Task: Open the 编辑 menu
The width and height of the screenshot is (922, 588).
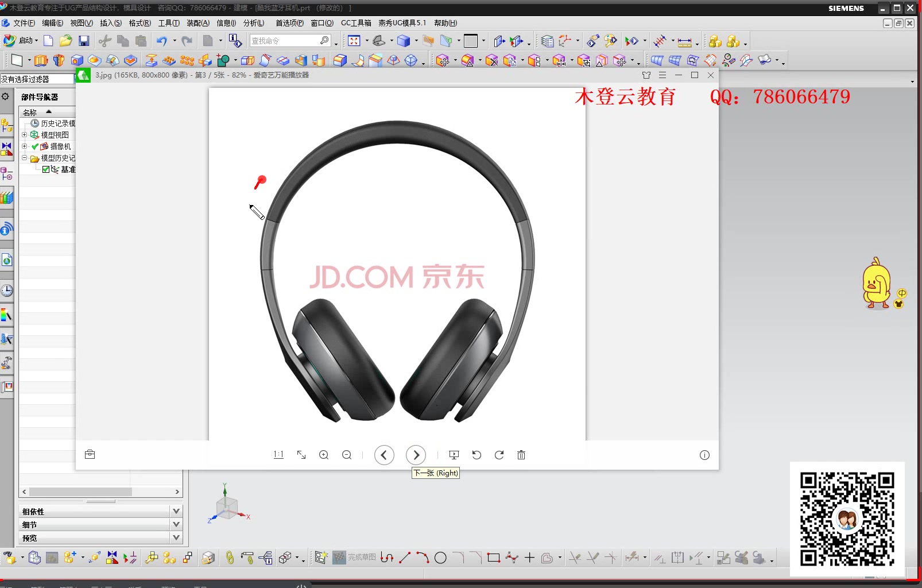Action: 52,23
